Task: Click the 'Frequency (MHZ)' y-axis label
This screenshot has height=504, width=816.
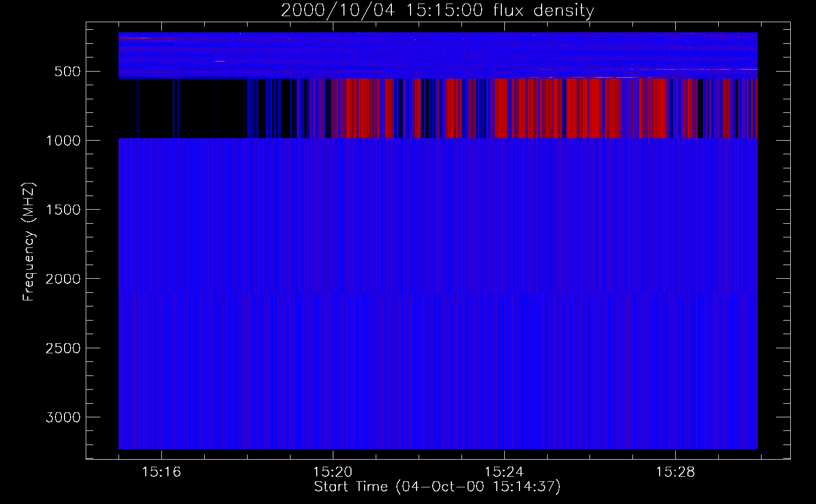Action: click(29, 242)
